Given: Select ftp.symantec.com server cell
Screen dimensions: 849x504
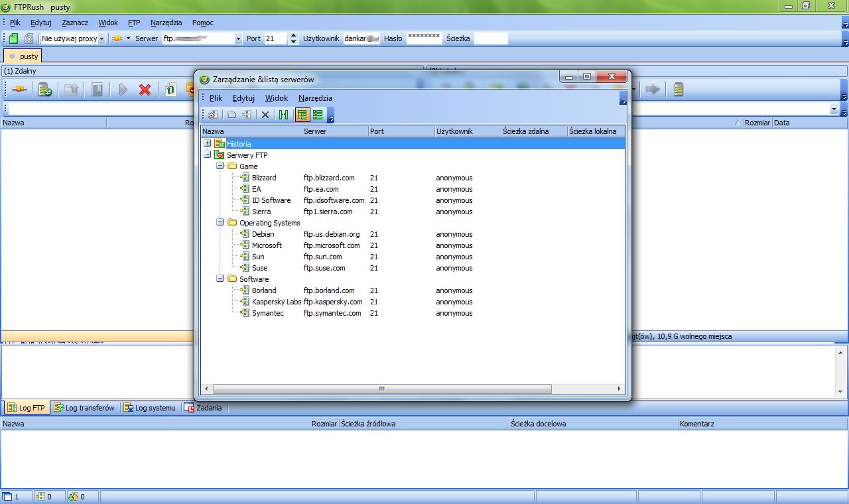Looking at the screenshot, I should (x=332, y=313).
